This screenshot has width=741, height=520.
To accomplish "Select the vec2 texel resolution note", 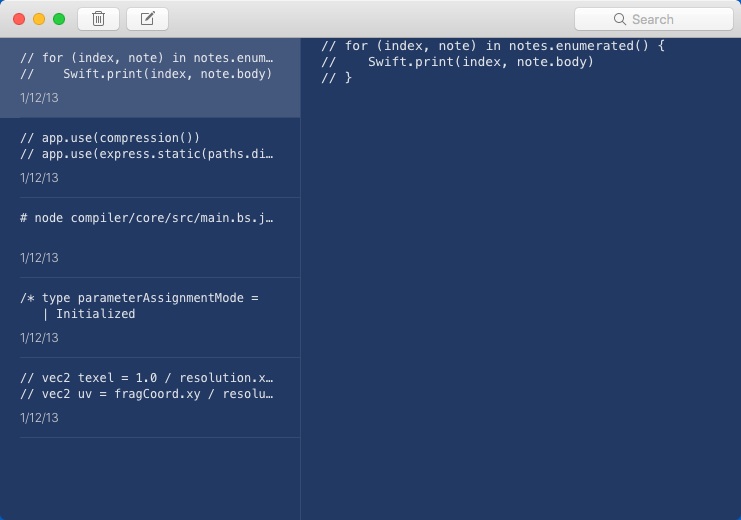I will (150, 398).
